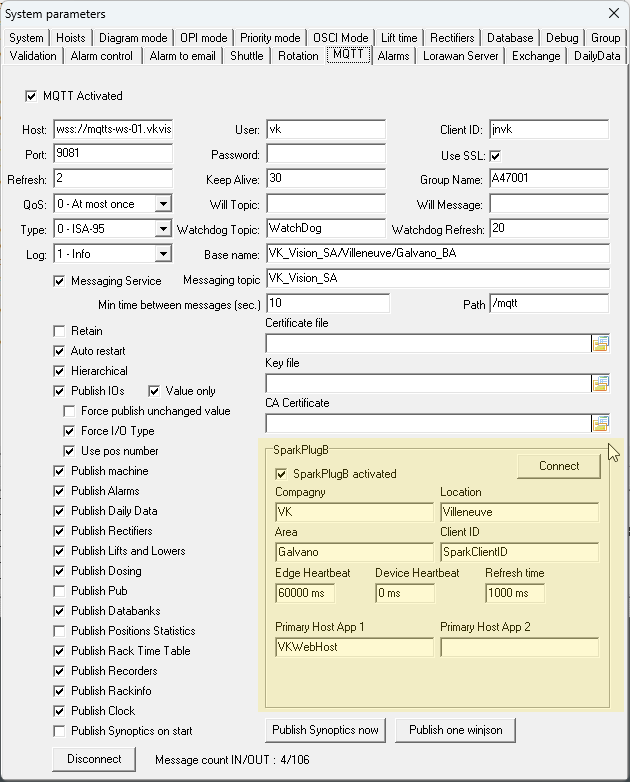Toggle Publish Alarms checkbox
The image size is (630, 782).
[x=59, y=491]
